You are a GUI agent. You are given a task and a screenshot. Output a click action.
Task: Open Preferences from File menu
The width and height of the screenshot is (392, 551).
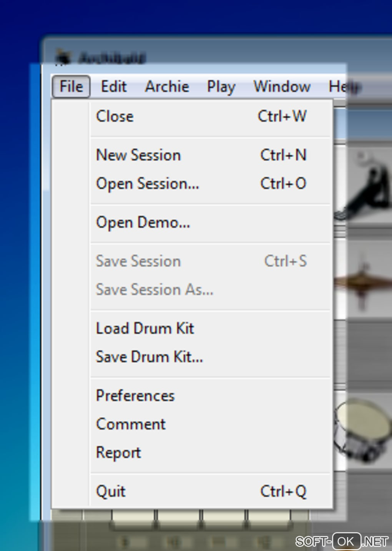(x=135, y=396)
